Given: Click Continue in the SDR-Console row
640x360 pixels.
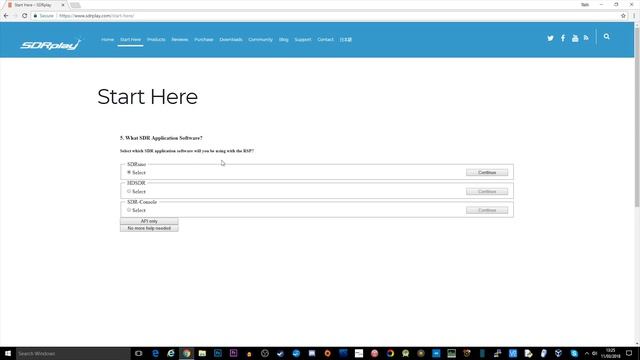Looking at the screenshot, I should pos(487,210).
